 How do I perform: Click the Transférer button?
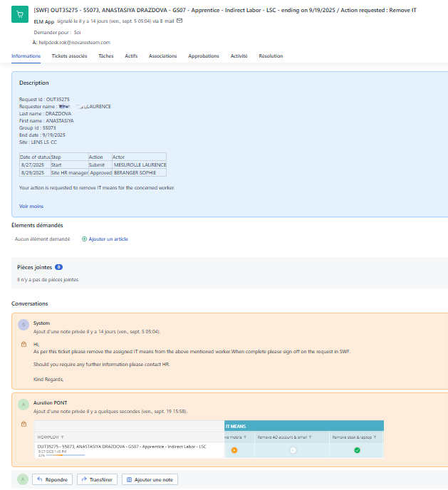click(x=97, y=479)
